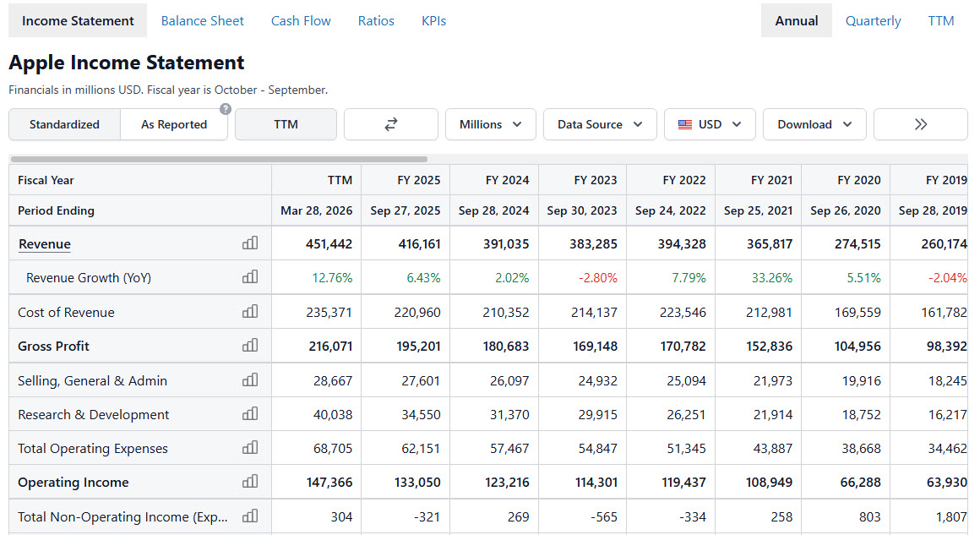
Task: Click the Mar 28, 2026 period cell
Action: coord(316,210)
